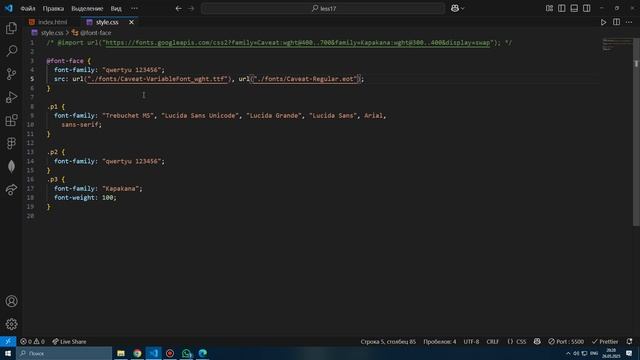
Task: Open the errors and warnings indicator
Action: tap(32, 342)
